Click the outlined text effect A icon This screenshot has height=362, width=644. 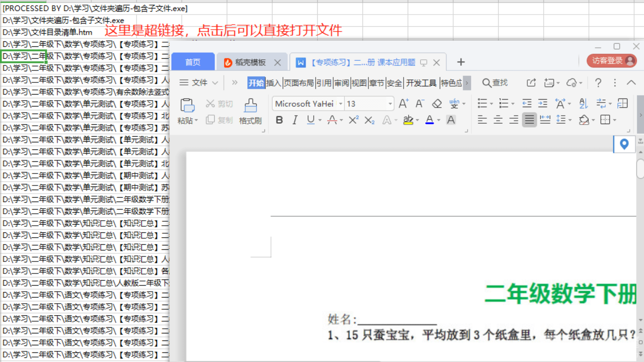pyautogui.click(x=386, y=120)
